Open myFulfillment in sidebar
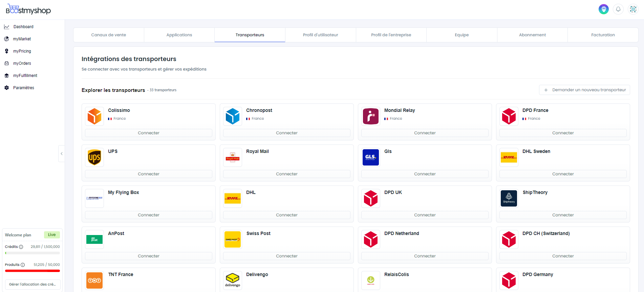The image size is (644, 292). [25, 76]
